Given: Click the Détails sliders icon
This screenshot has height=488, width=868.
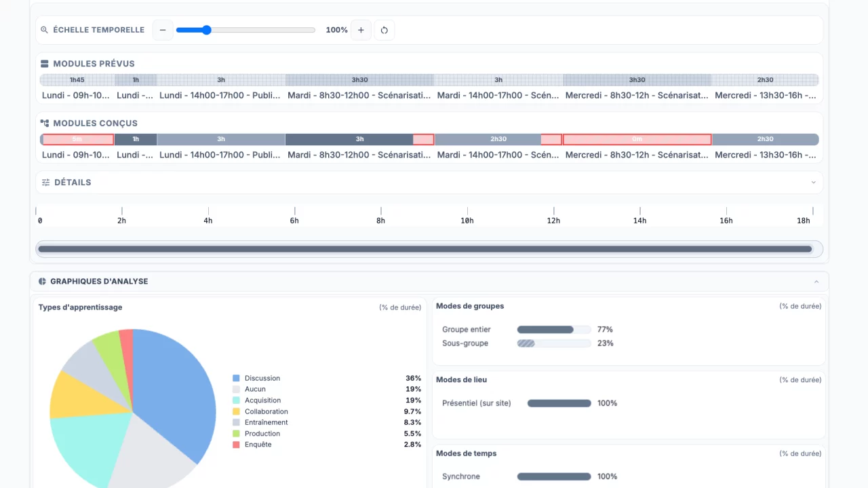Looking at the screenshot, I should click(x=45, y=183).
